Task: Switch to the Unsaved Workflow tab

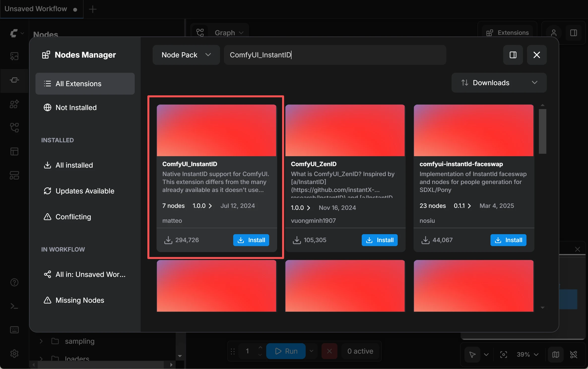Action: (x=35, y=9)
